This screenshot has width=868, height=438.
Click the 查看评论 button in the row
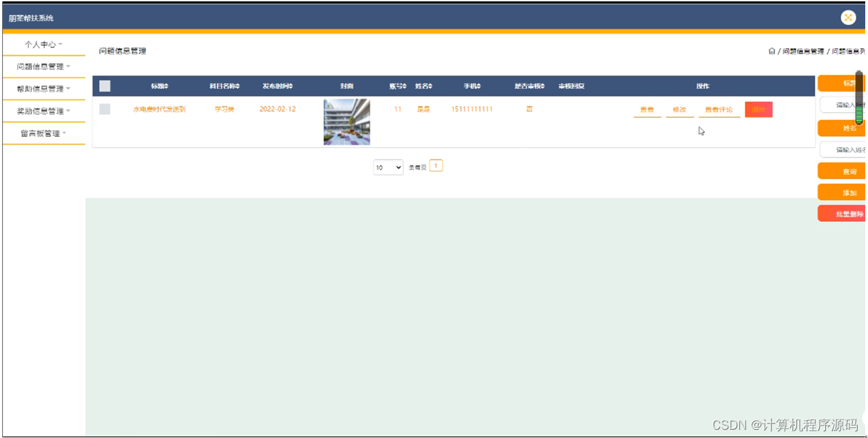click(719, 110)
